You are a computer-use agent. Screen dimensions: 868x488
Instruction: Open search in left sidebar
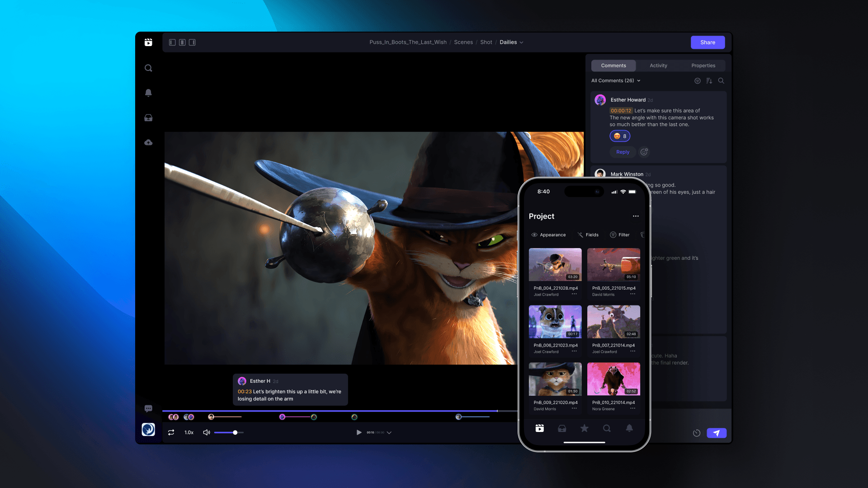pyautogui.click(x=148, y=68)
